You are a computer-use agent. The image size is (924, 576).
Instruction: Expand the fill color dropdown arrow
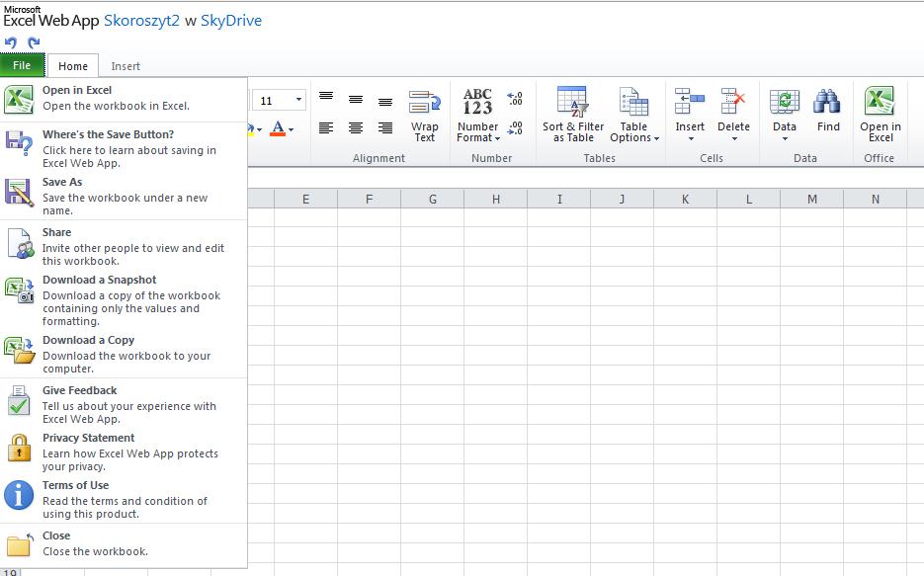click(259, 129)
